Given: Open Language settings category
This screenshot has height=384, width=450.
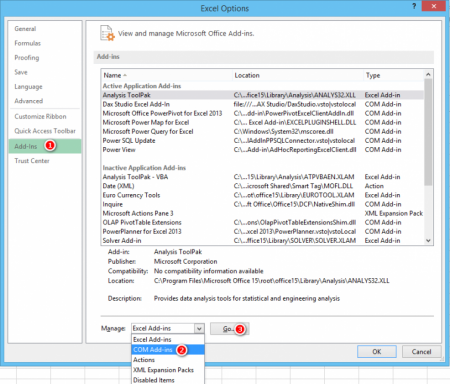Looking at the screenshot, I should coord(28,87).
